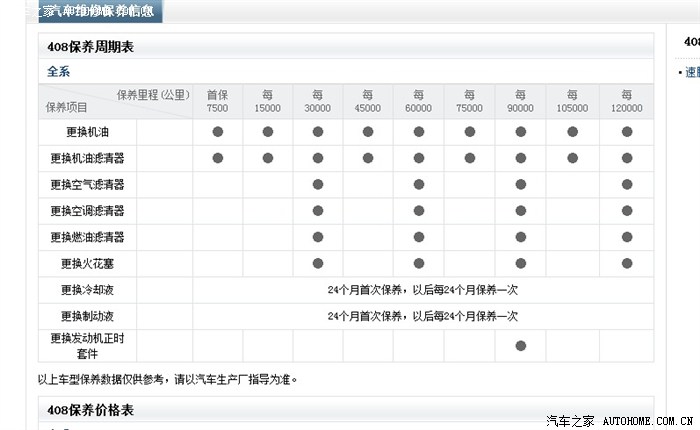
Task: Click the 更换机油 dot under 105000
Action: (572, 132)
